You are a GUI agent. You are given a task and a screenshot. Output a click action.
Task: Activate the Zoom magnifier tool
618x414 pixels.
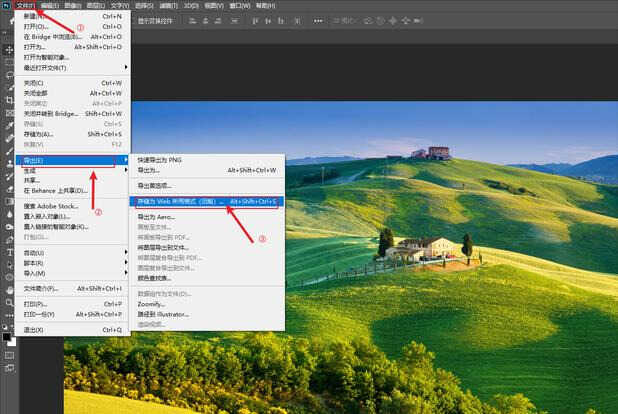tap(9, 302)
